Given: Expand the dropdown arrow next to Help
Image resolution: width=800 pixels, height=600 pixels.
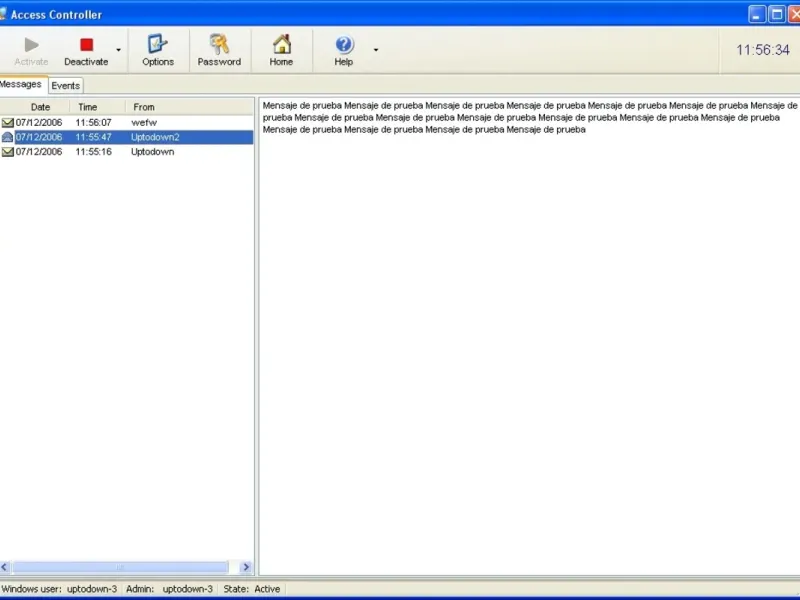Looking at the screenshot, I should 376,50.
